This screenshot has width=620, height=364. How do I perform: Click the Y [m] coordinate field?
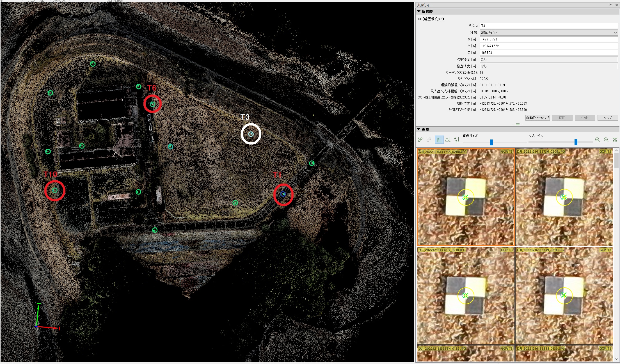[549, 46]
